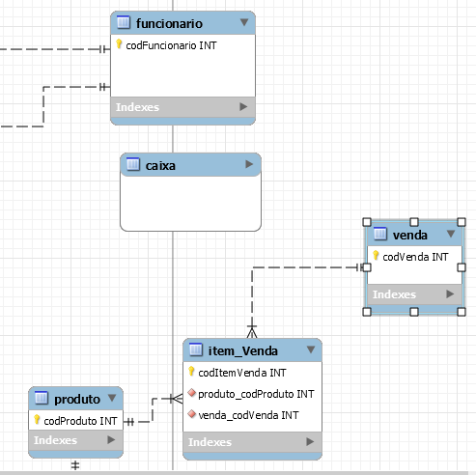This screenshot has width=476, height=475.
Task: Collapse the venda table header arrow
Action: [451, 234]
